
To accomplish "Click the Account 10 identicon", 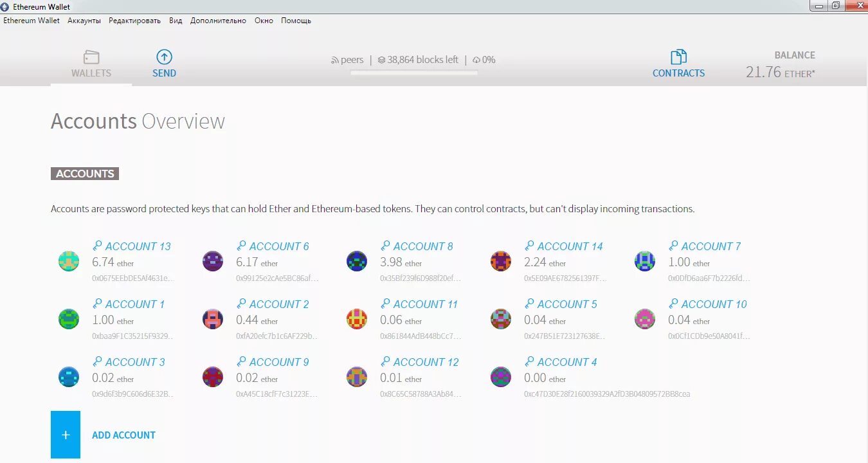I will point(645,319).
